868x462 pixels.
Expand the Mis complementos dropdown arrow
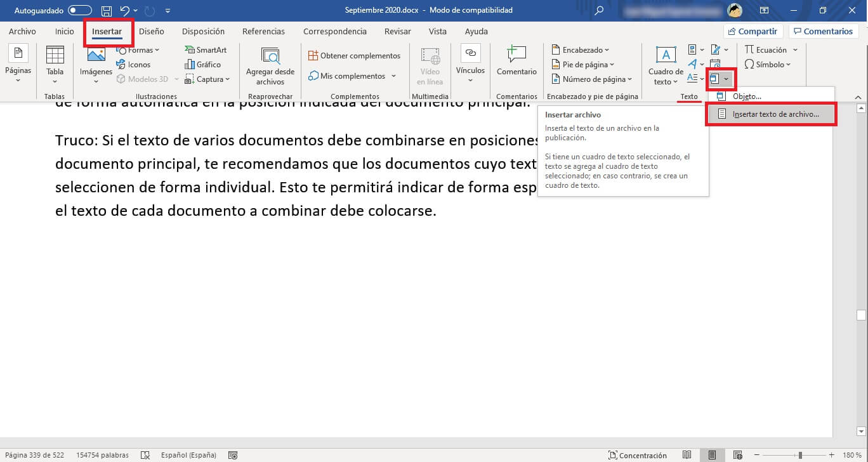[x=393, y=76]
